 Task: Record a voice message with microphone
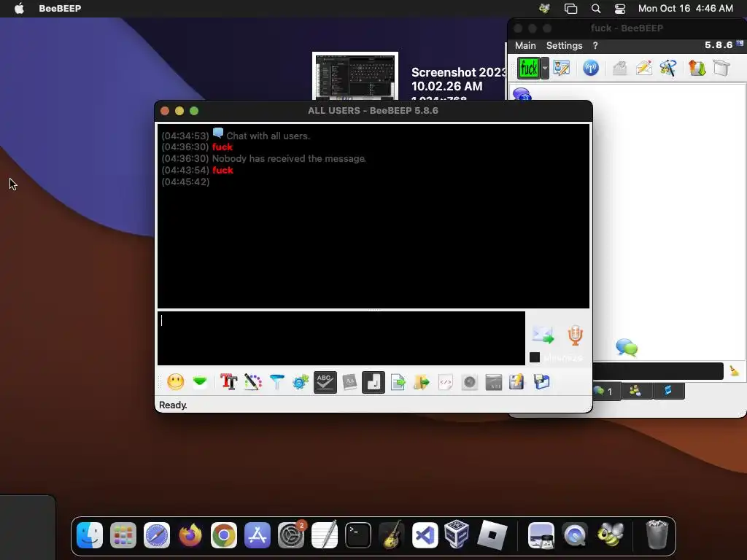point(575,335)
